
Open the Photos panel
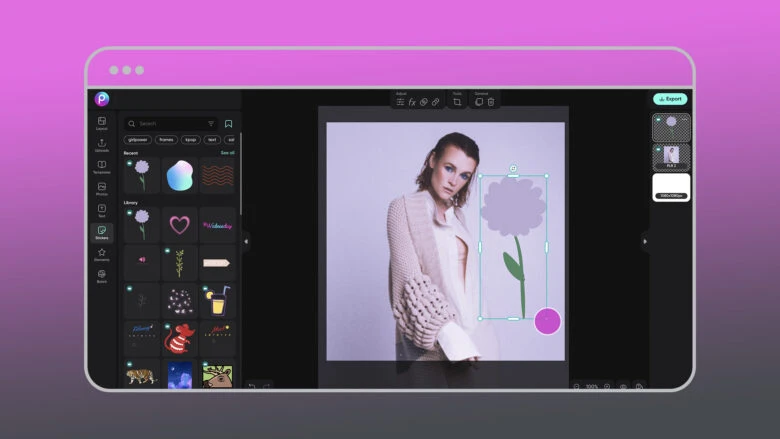[x=101, y=189]
